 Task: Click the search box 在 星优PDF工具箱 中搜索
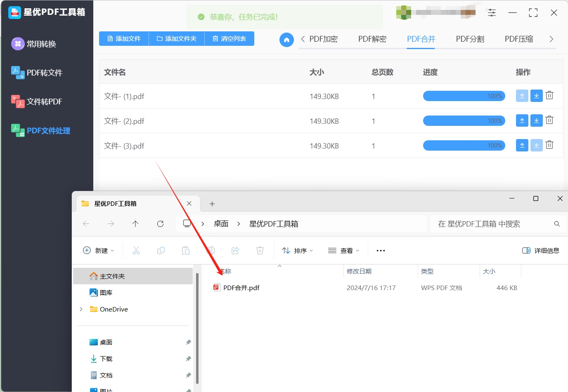coord(498,224)
